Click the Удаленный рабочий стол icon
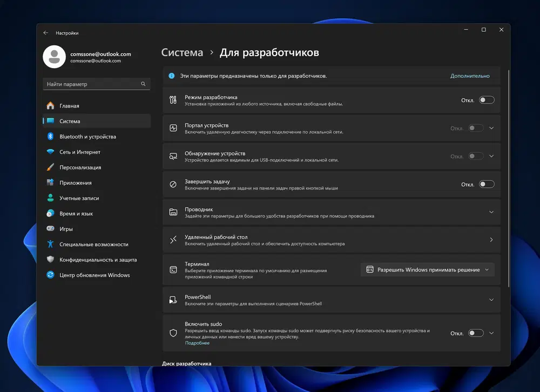The image size is (540, 392). click(x=173, y=240)
